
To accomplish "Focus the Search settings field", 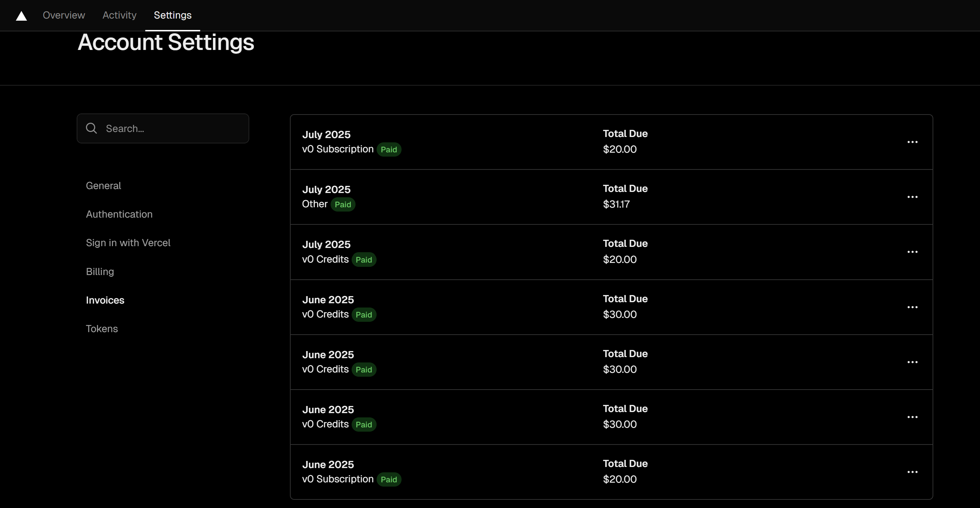I will click(171, 129).
